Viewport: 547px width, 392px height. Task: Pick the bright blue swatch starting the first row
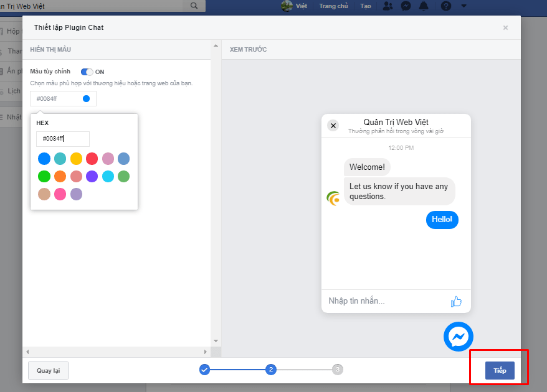click(x=44, y=159)
